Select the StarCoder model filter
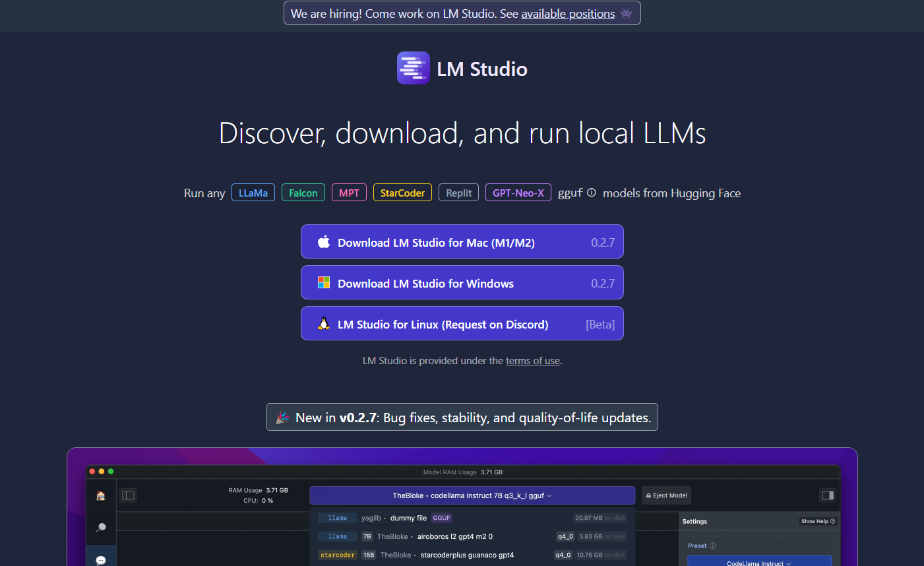The image size is (924, 566). pos(402,192)
